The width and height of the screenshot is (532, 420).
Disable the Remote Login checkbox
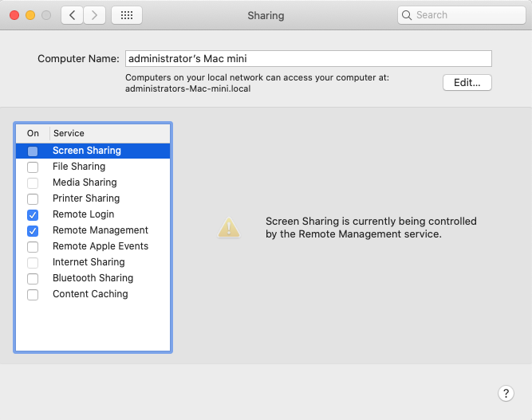[33, 214]
